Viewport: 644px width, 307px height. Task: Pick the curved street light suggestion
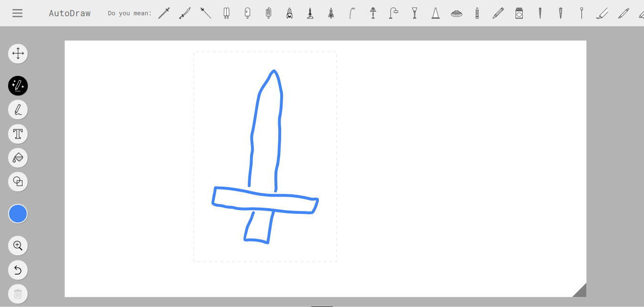[352, 13]
